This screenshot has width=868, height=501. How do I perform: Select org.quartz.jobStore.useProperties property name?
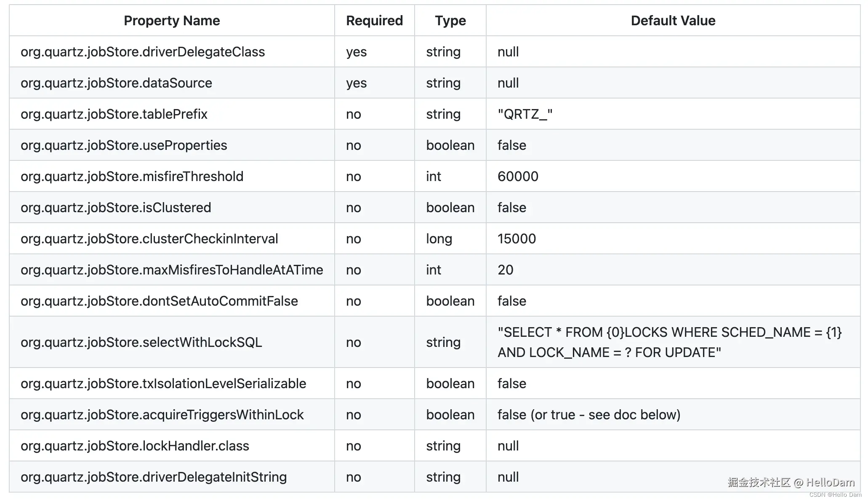click(x=124, y=145)
